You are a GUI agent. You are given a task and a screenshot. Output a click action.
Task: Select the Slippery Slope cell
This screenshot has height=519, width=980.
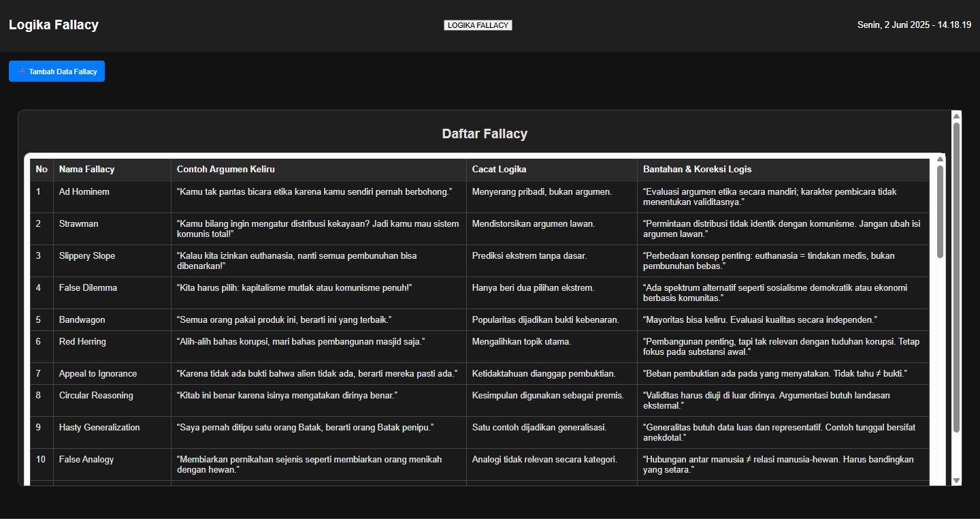click(112, 261)
